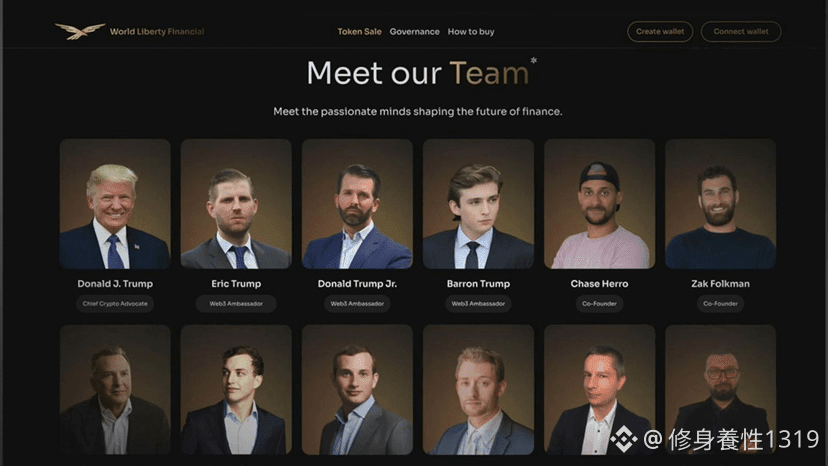Click the Create wallet button
Viewport: 828px width, 466px height.
point(660,32)
